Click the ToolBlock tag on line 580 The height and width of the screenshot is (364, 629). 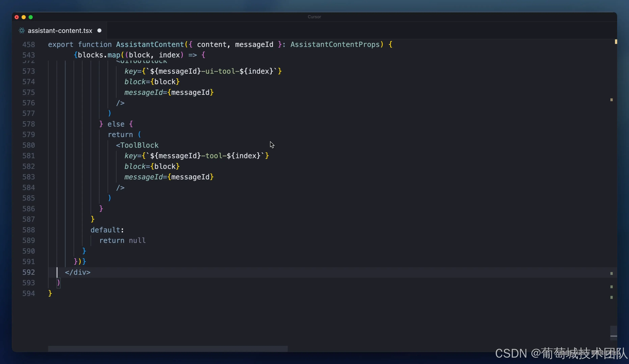(x=139, y=145)
